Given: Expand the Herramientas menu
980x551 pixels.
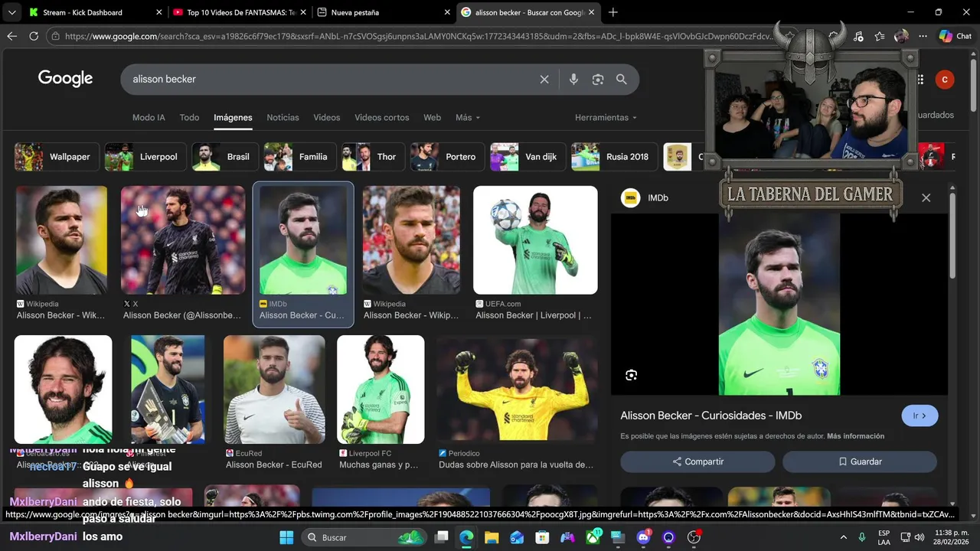Looking at the screenshot, I should point(606,118).
